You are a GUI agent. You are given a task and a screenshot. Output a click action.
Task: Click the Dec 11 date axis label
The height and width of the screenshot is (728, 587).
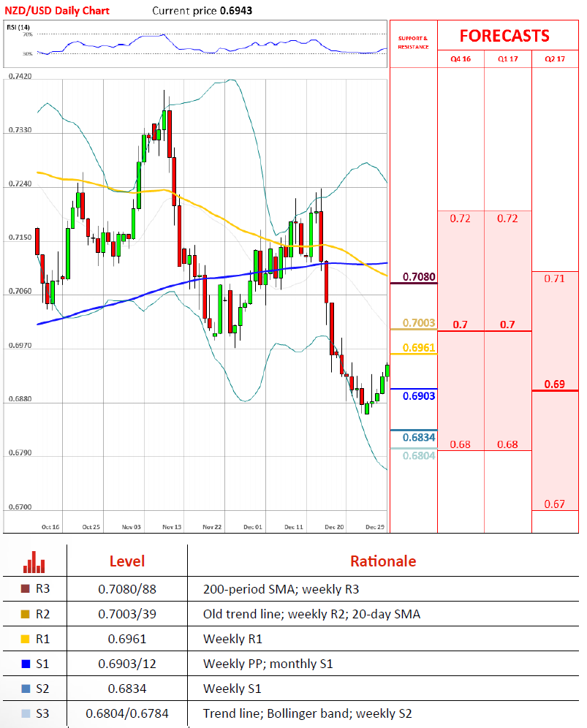(x=294, y=527)
